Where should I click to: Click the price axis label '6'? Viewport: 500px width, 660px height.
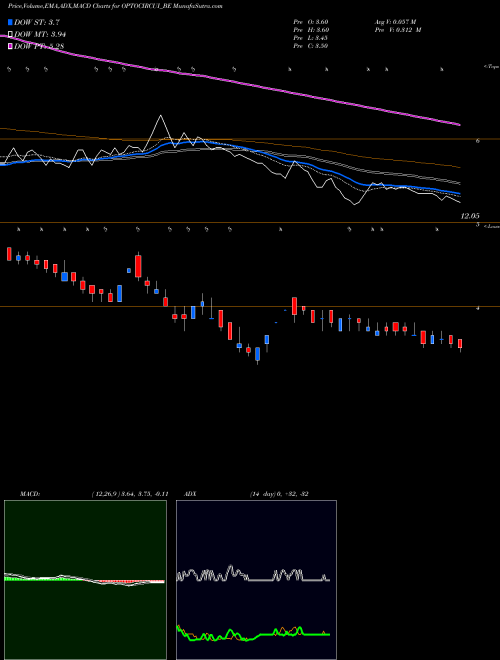pyautogui.click(x=478, y=141)
